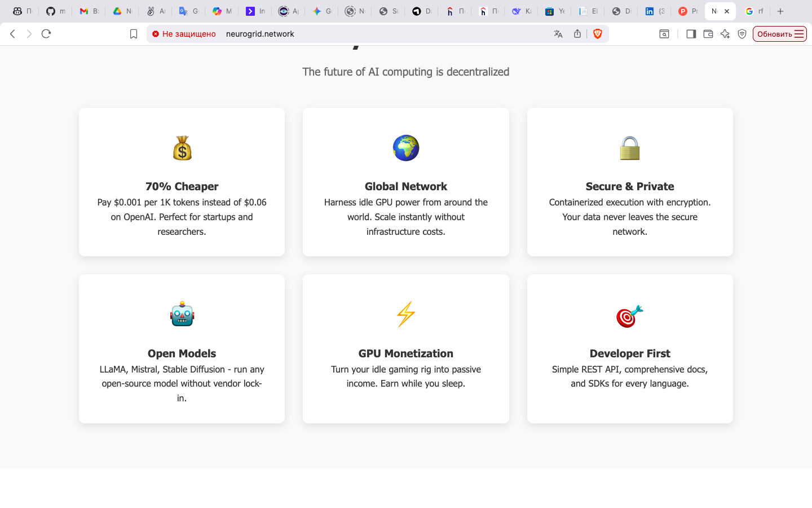The image size is (812, 508).
Task: Toggle Brave VPN via the shield icon
Action: tap(742, 34)
